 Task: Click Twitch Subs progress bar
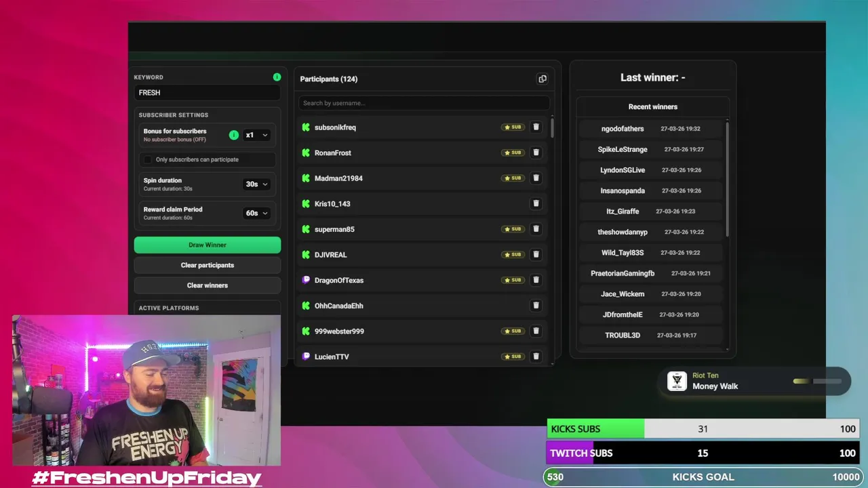[x=703, y=453]
